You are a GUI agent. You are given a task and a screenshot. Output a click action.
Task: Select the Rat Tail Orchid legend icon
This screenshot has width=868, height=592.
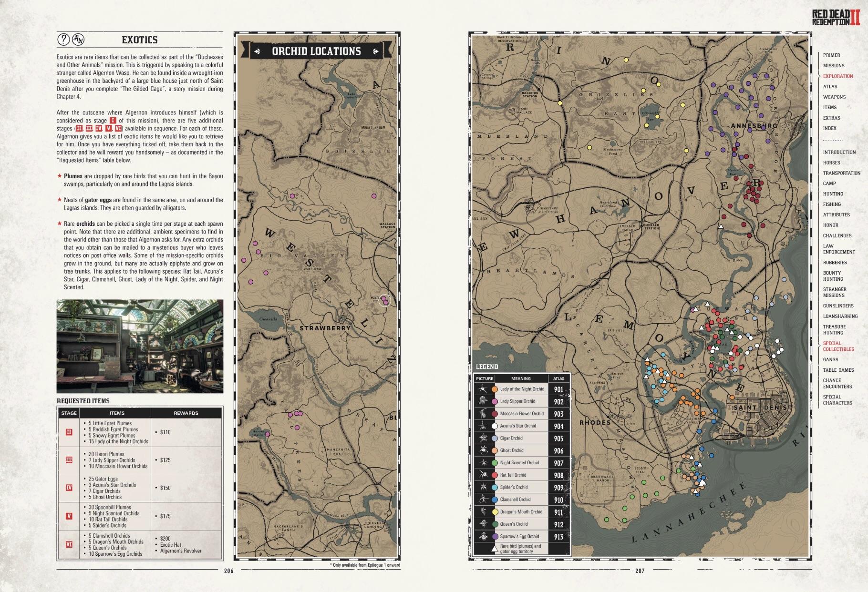[484, 475]
